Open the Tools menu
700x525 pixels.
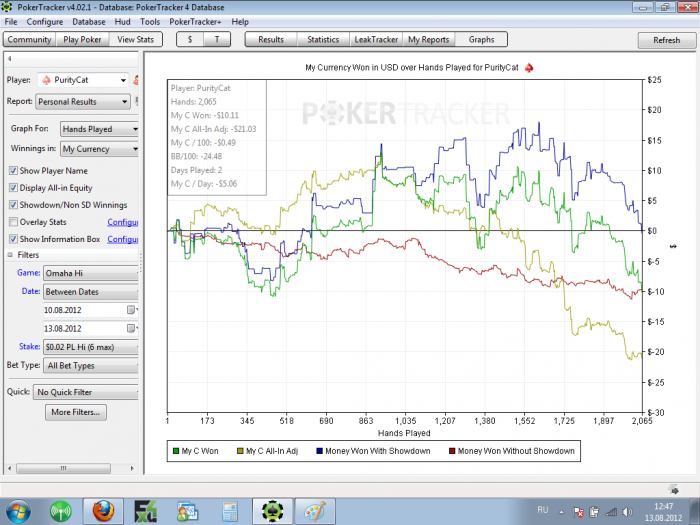[150, 22]
